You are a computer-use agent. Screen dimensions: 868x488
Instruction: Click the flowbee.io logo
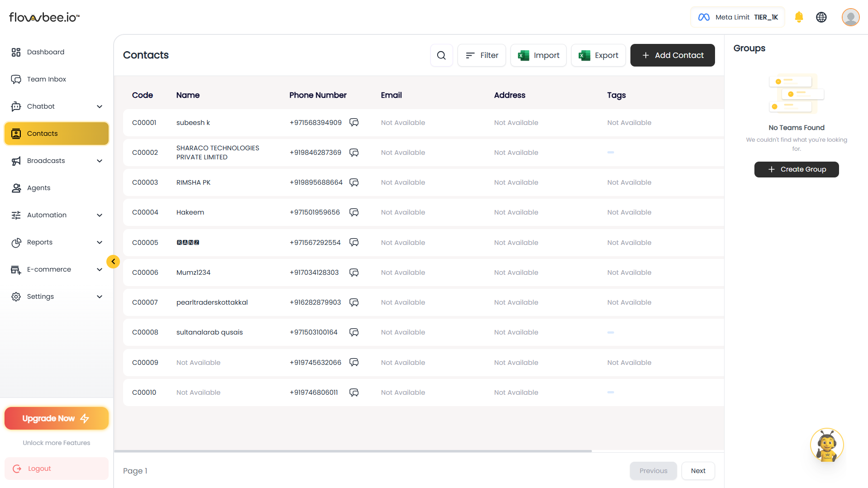tap(44, 17)
